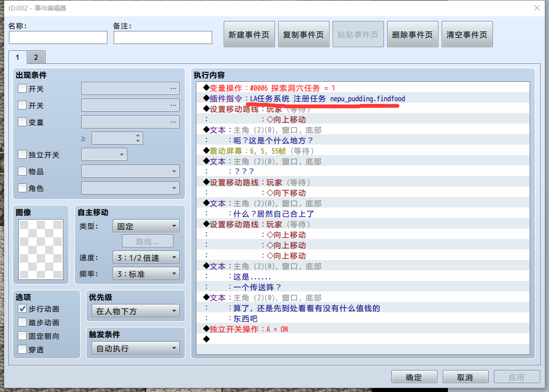Click the 复制事件页 button

(303, 35)
